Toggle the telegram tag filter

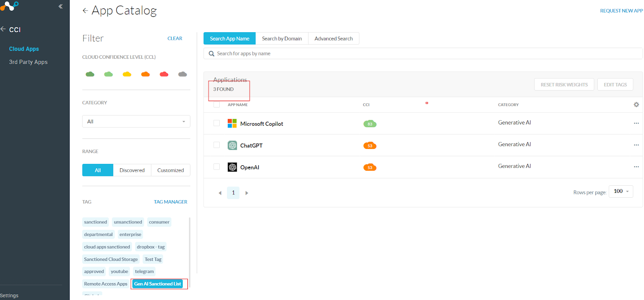144,271
